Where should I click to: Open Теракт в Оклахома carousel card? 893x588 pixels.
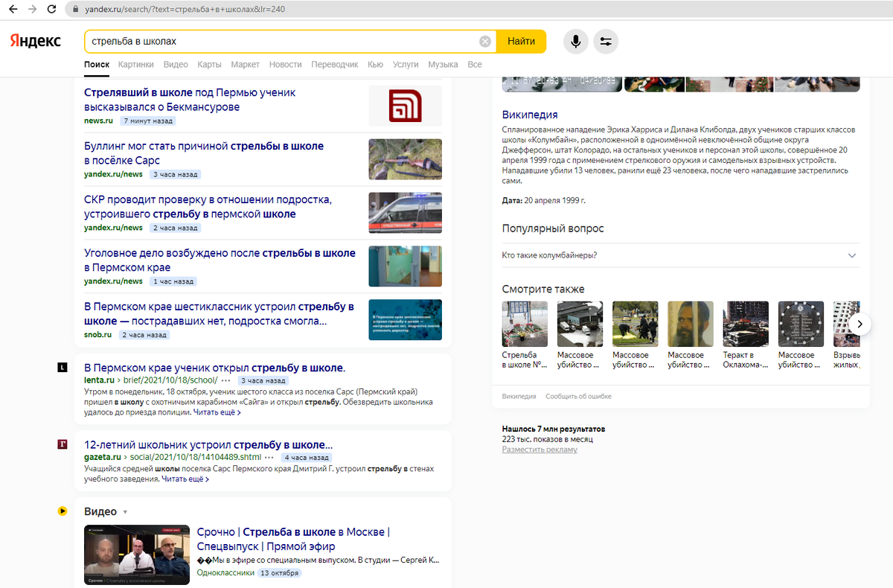tap(746, 335)
